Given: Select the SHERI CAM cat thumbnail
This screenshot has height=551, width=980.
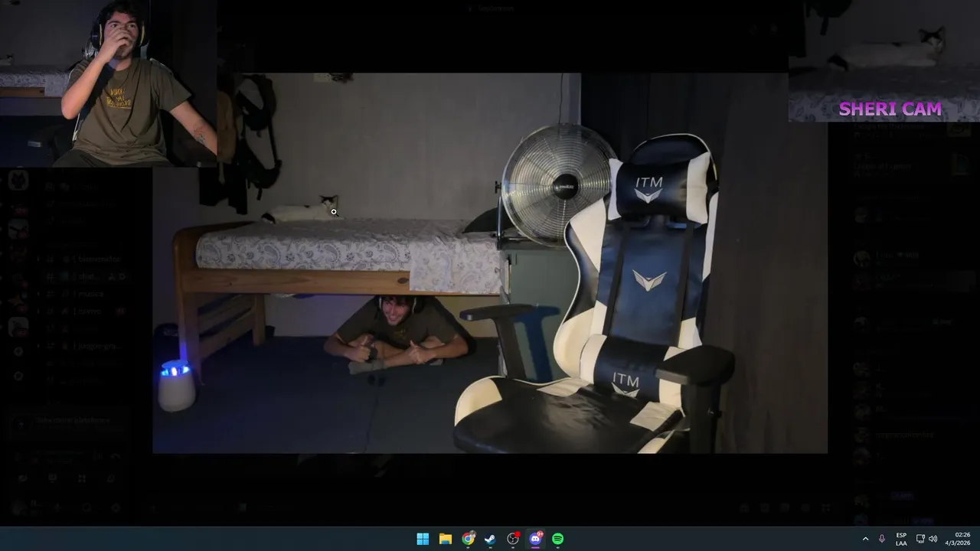Looking at the screenshot, I should pos(884,61).
